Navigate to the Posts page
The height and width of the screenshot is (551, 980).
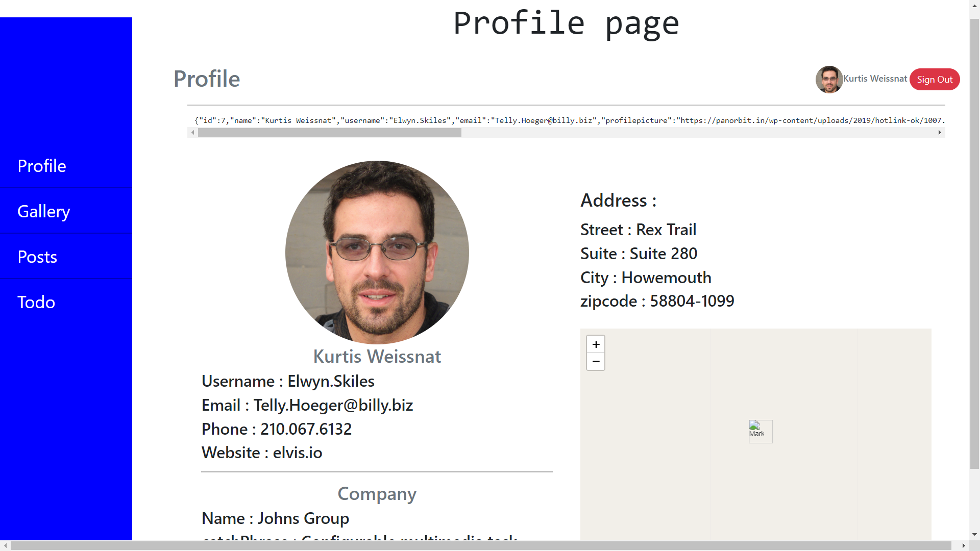tap(37, 257)
